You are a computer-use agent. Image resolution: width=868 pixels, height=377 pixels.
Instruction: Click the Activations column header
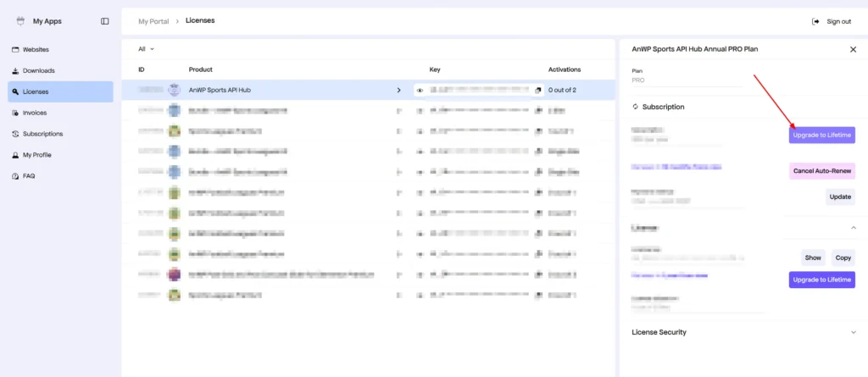[x=565, y=69]
